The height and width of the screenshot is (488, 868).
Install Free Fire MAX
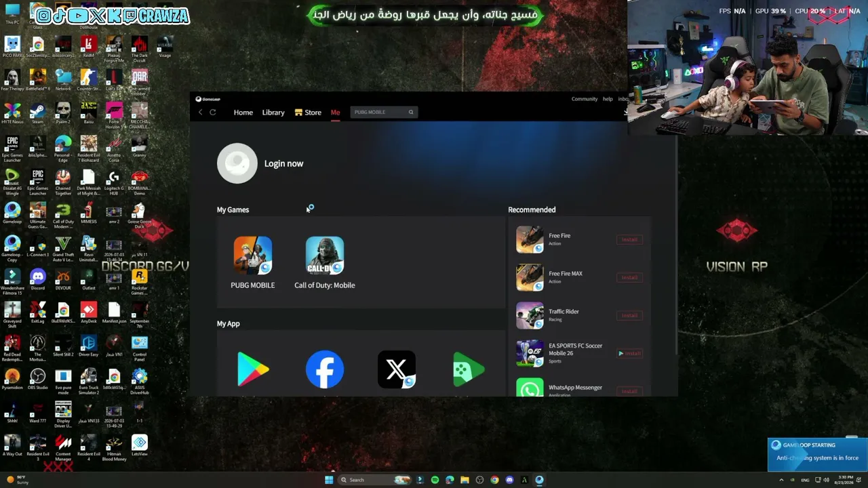[x=629, y=278]
